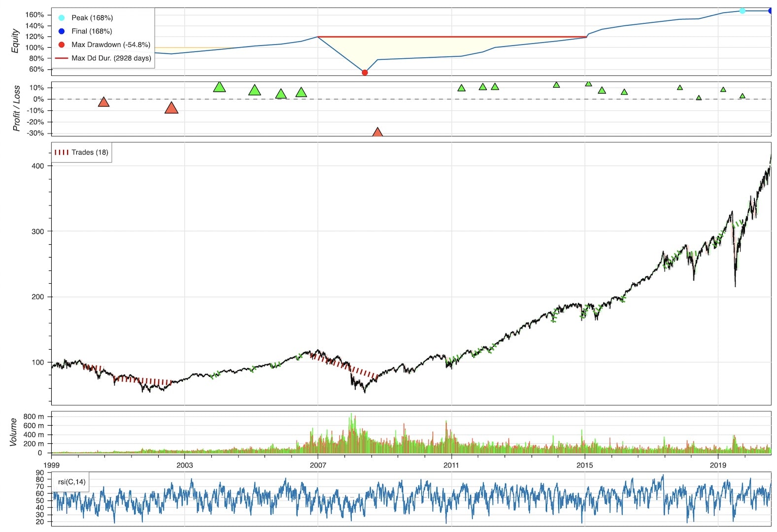Click the 2007 label on the time axis

click(318, 465)
